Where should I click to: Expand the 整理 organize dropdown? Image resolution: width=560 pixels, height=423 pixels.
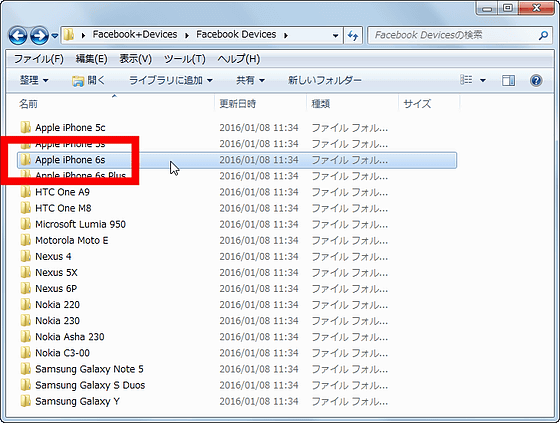click(x=34, y=80)
